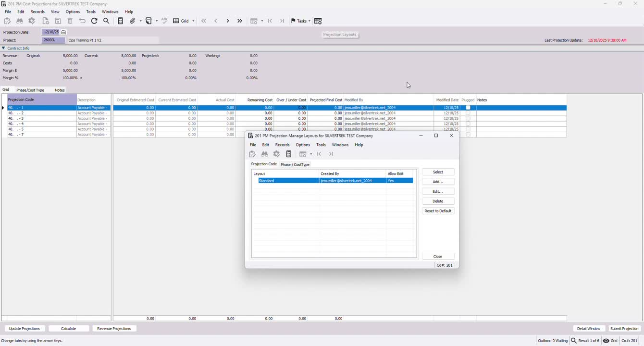The width and height of the screenshot is (644, 346).
Task: Jump to last column icon in main toolbar
Action: tap(282, 21)
